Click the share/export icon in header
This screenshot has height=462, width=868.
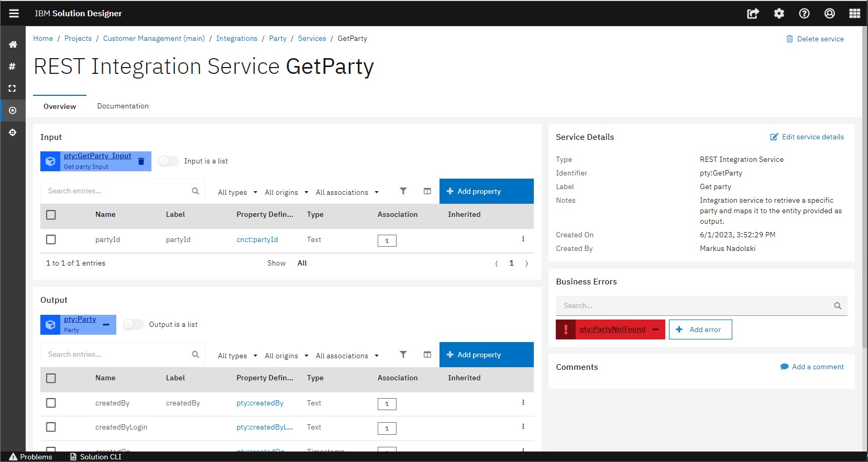tap(753, 14)
